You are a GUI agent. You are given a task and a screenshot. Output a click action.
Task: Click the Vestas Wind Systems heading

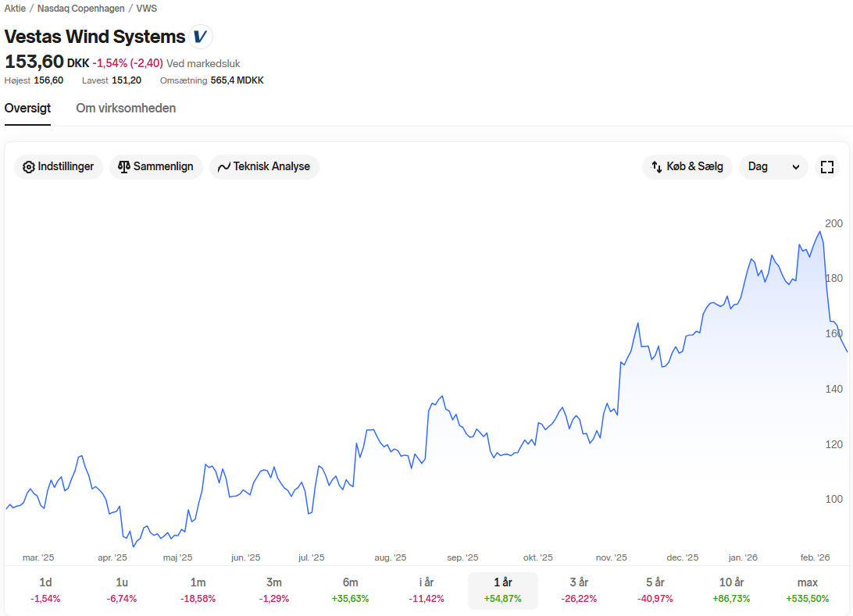95,37
